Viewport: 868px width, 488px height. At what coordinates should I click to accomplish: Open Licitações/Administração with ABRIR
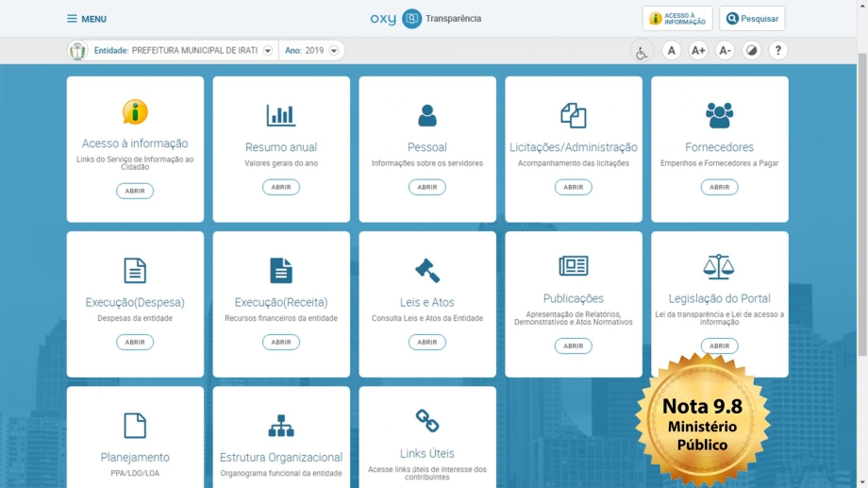tap(573, 187)
